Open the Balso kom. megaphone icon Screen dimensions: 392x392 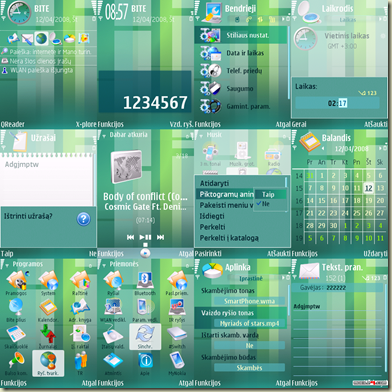click(x=16, y=361)
